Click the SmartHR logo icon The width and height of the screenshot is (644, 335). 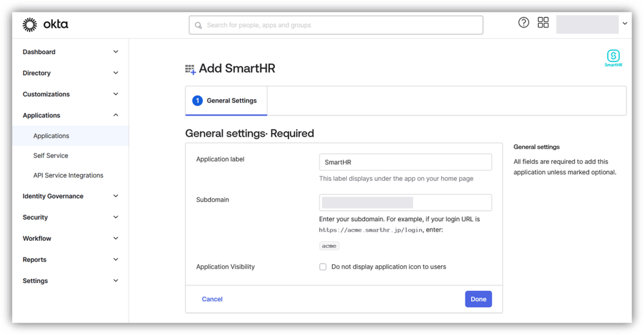tap(613, 56)
